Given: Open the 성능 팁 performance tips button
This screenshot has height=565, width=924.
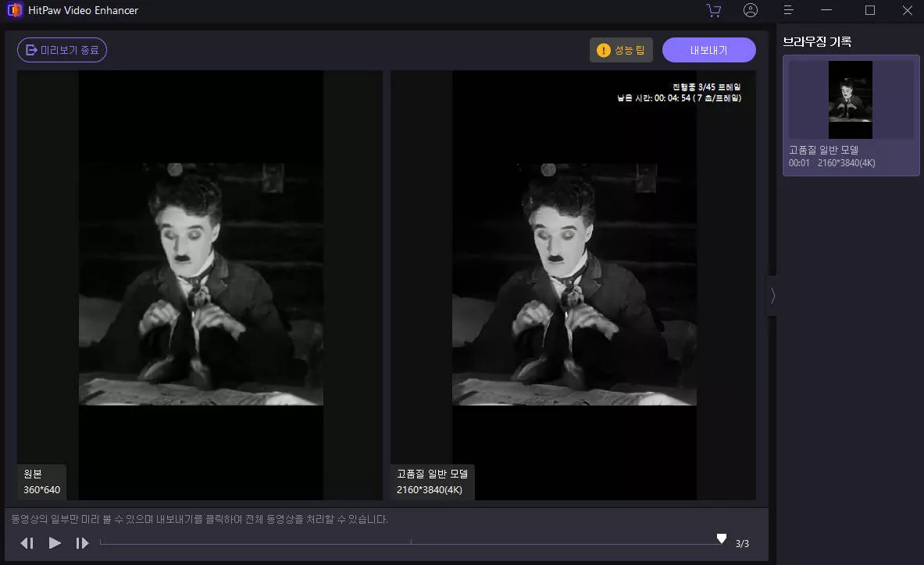Looking at the screenshot, I should tap(621, 50).
